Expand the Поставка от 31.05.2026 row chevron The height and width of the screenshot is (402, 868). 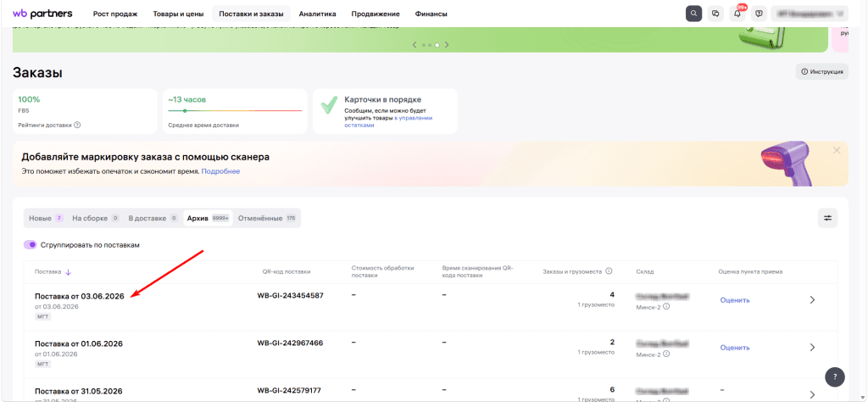812,395
